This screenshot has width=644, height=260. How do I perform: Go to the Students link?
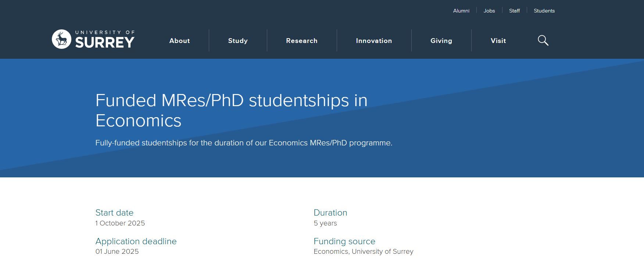[x=544, y=11]
